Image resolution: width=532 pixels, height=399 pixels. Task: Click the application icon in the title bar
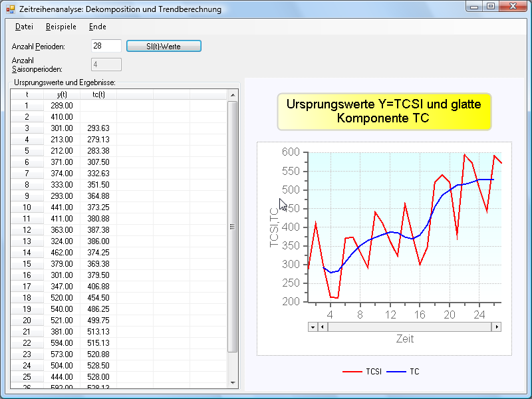coord(10,9)
